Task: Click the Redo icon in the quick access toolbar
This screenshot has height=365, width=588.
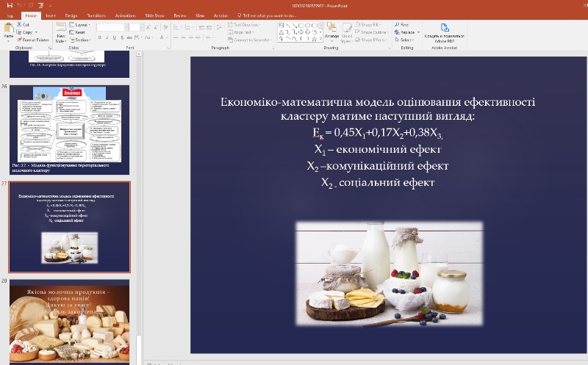Action: click(31, 5)
